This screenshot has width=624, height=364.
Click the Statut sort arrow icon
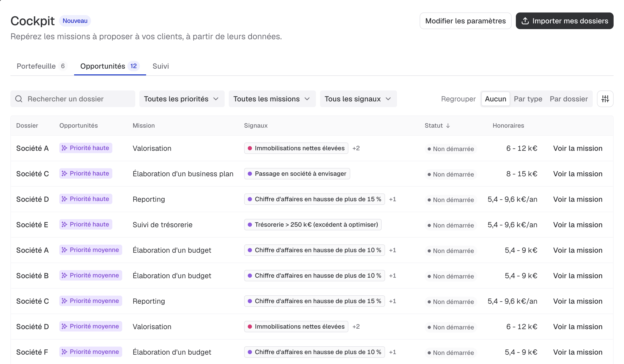(448, 126)
